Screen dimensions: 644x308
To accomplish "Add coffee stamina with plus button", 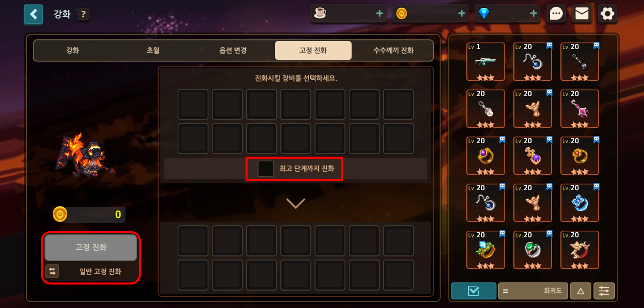I will click(379, 14).
